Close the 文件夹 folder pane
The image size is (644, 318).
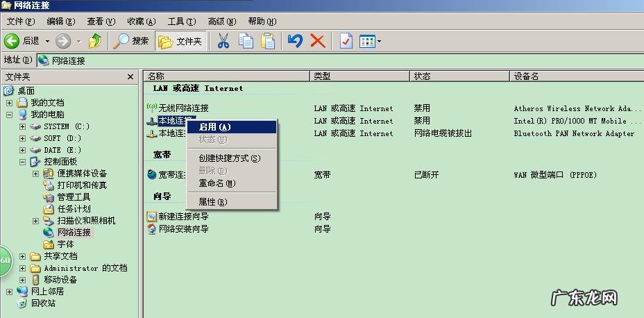[x=130, y=77]
